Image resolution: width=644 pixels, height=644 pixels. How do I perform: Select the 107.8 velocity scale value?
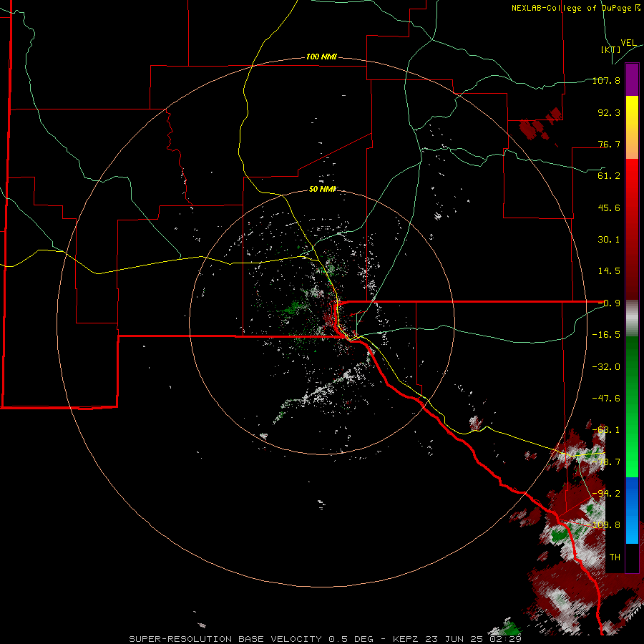tap(606, 80)
